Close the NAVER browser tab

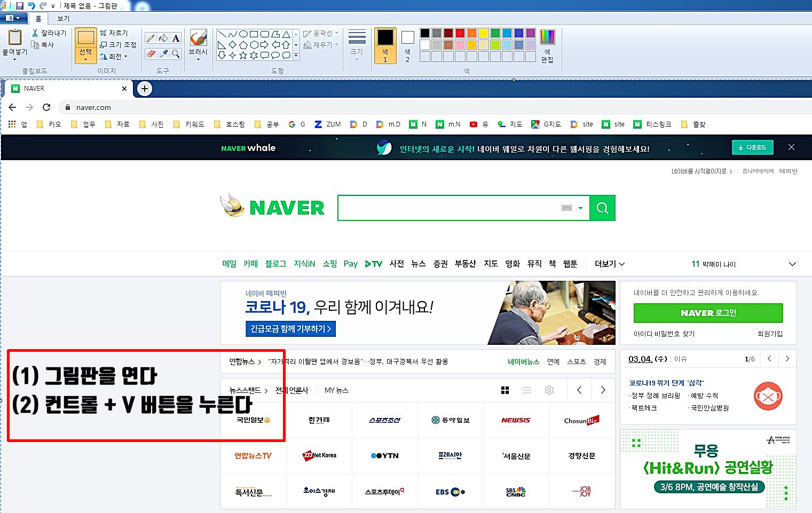click(124, 89)
